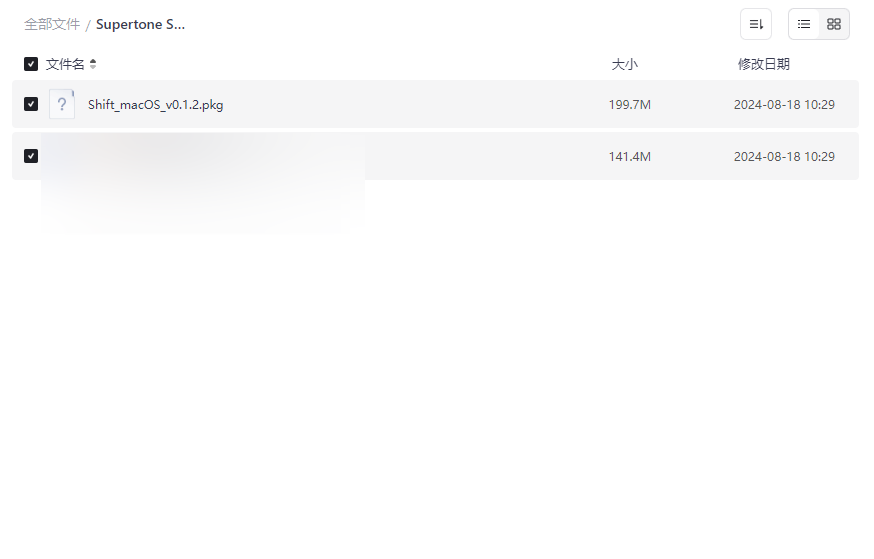The width and height of the screenshot is (874, 559).
Task: Uncheck the 141.4M file's checkbox
Action: [x=31, y=156]
